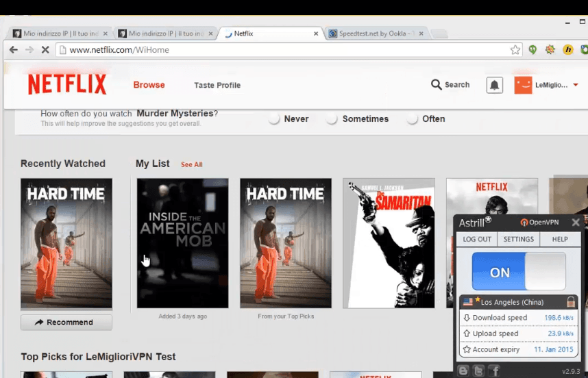Toggle the Astrill VPN ON switch
Screen dimensions: 588x378
click(519, 271)
